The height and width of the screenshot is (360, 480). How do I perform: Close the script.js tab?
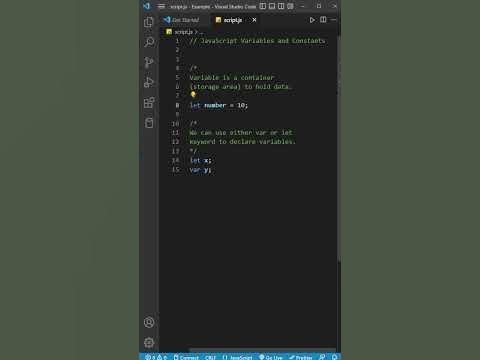click(254, 20)
